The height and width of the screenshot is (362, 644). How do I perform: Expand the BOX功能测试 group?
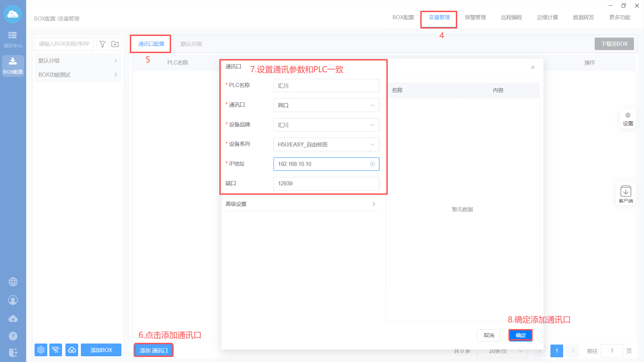pyautogui.click(x=77, y=75)
